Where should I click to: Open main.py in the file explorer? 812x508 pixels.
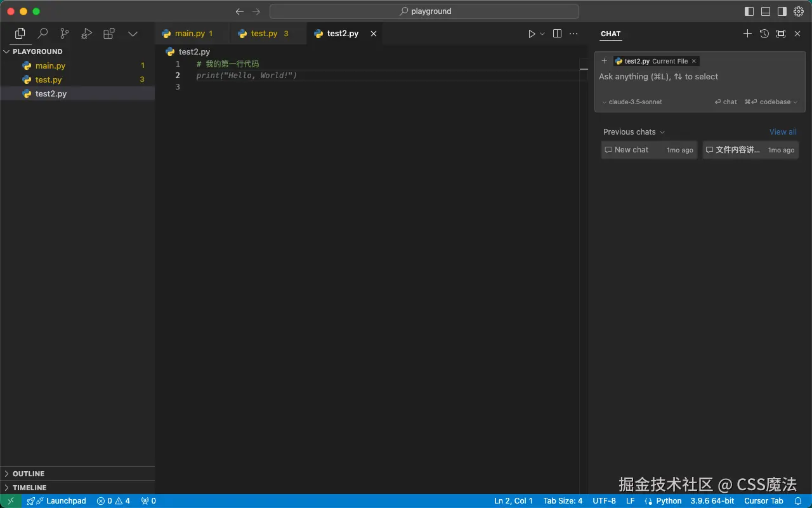click(x=77, y=65)
